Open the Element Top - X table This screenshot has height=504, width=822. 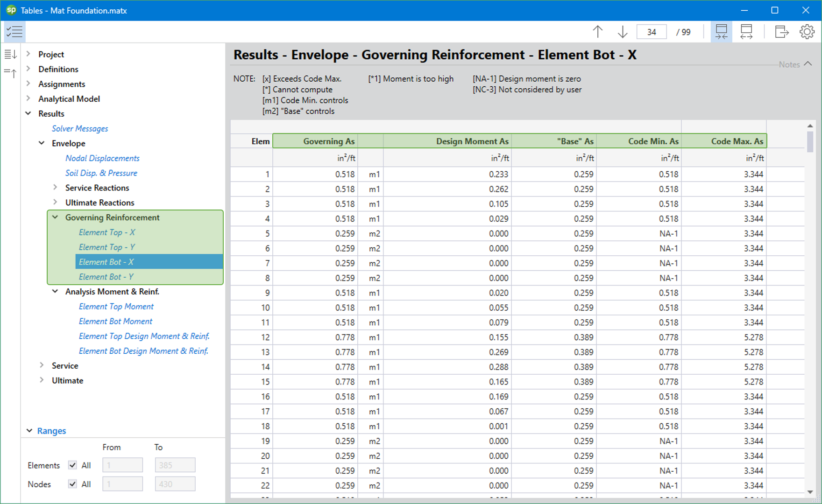pyautogui.click(x=107, y=232)
